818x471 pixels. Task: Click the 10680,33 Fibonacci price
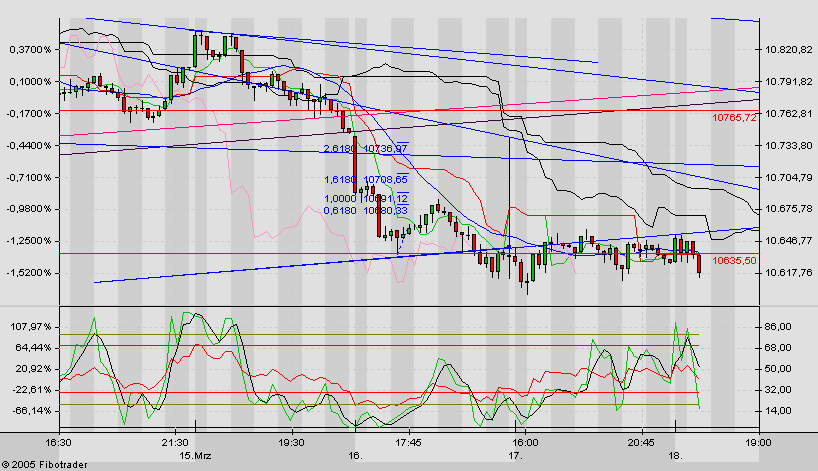(386, 211)
